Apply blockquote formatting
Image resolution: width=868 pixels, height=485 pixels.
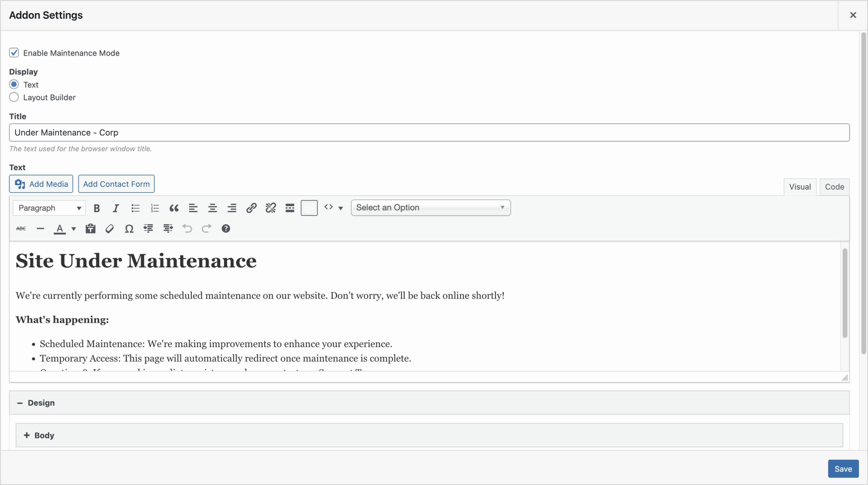click(174, 208)
